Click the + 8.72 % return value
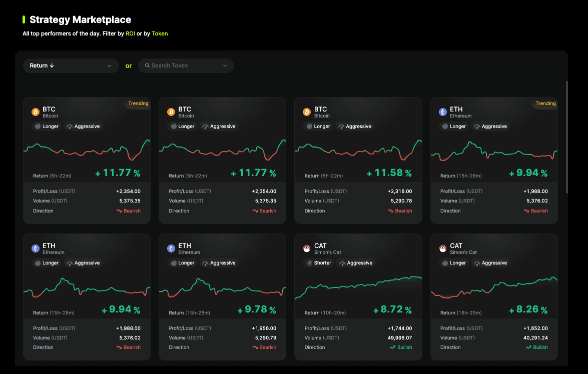Screen dimensions: 588x374 click(x=392, y=309)
